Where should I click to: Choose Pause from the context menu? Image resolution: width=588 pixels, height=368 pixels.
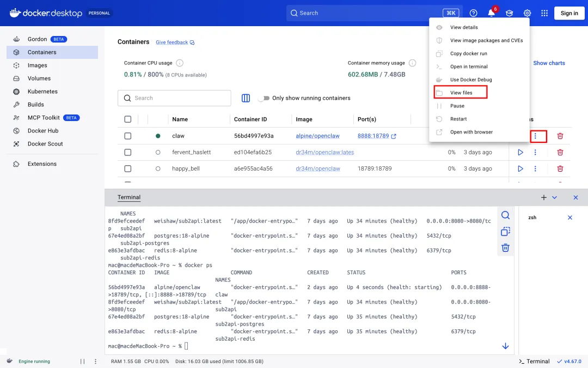click(x=479, y=106)
